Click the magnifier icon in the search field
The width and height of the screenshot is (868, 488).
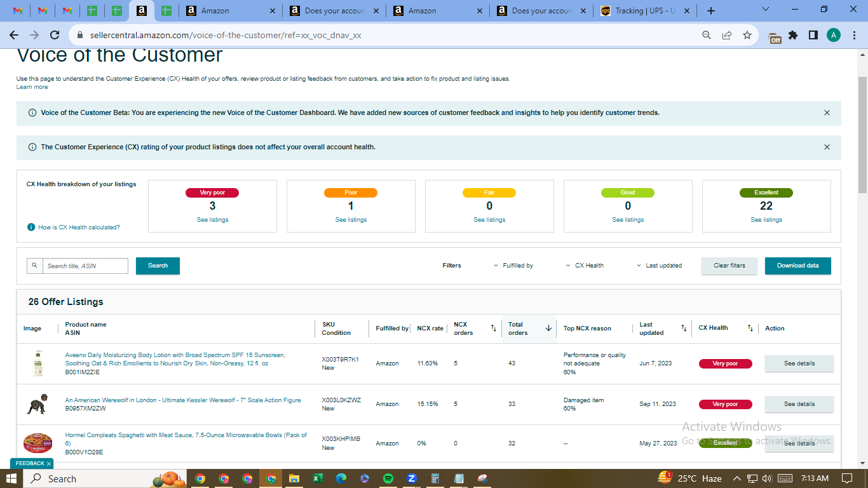pyautogui.click(x=35, y=266)
